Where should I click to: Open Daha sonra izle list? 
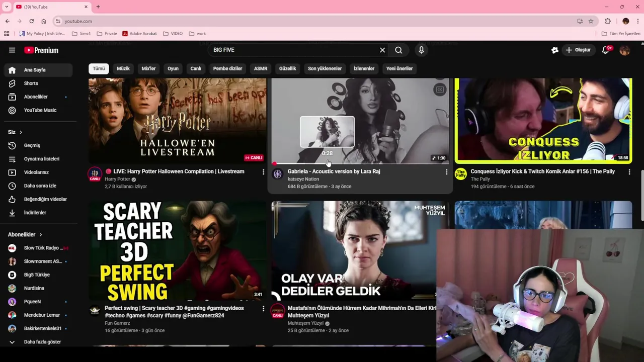click(x=38, y=186)
